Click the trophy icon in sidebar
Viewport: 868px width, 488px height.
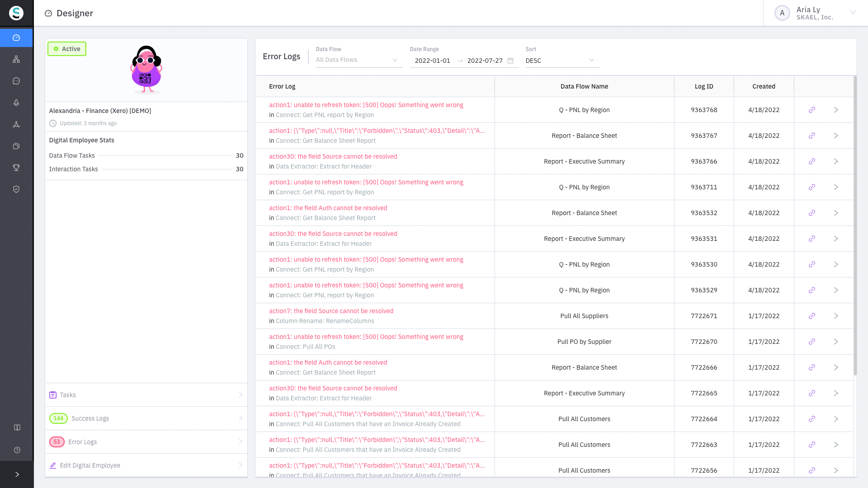click(x=16, y=168)
